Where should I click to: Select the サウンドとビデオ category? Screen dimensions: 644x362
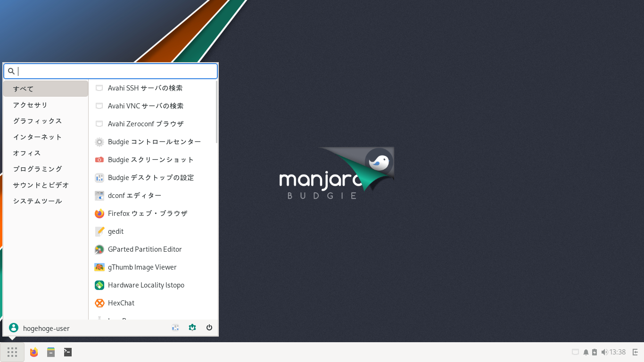pyautogui.click(x=46, y=185)
